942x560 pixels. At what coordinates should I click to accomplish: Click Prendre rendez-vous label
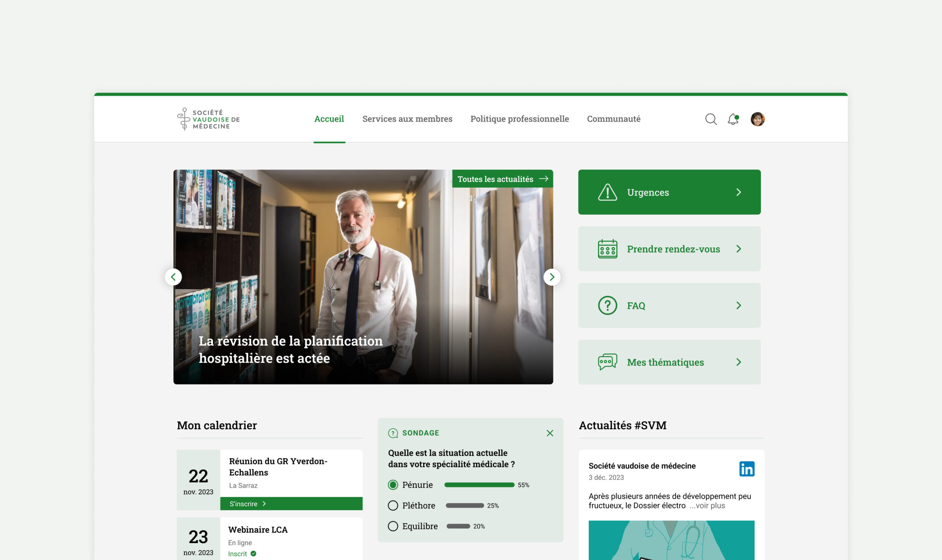(x=673, y=249)
